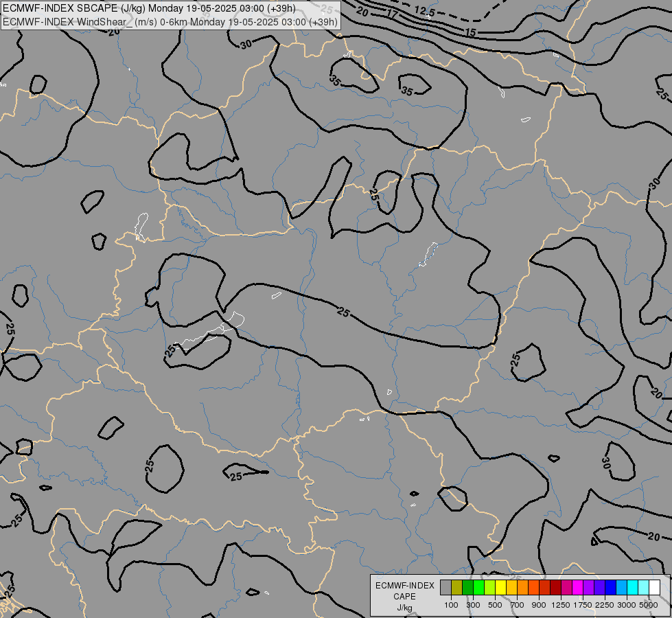
Task: Select the pale cyan legend swatch
Action: (643, 588)
